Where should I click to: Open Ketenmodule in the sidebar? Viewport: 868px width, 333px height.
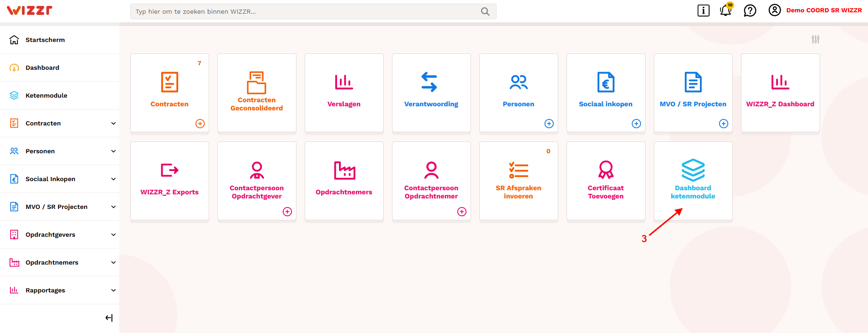click(x=59, y=95)
